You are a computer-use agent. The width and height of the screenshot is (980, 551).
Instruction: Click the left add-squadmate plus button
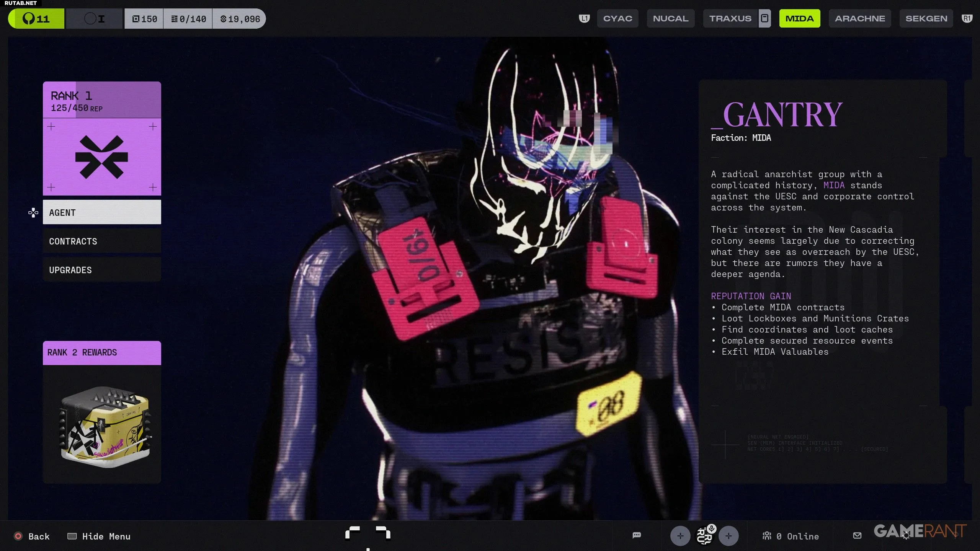tap(680, 536)
